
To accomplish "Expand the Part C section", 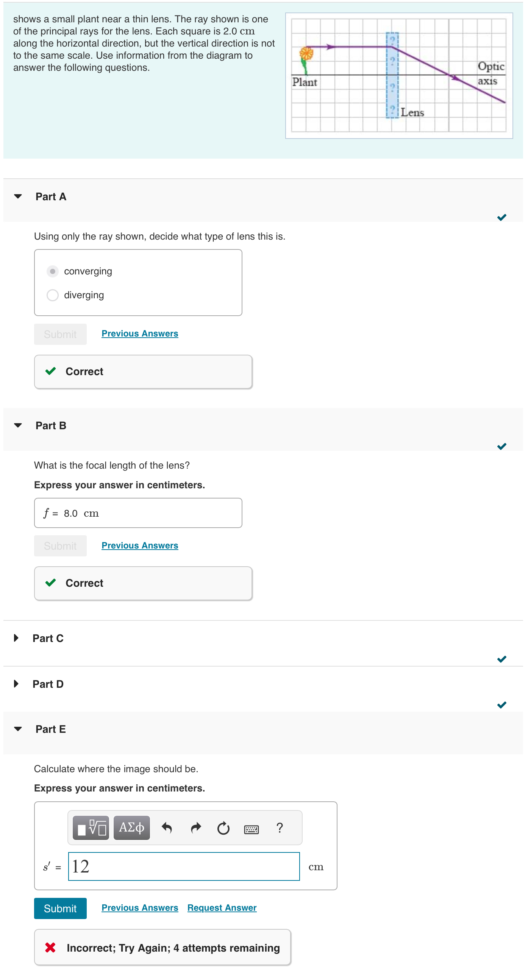I will [16, 638].
